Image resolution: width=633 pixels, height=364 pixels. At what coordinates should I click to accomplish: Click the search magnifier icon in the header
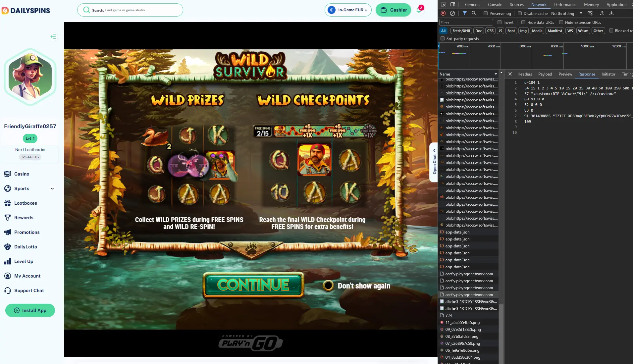[86, 10]
